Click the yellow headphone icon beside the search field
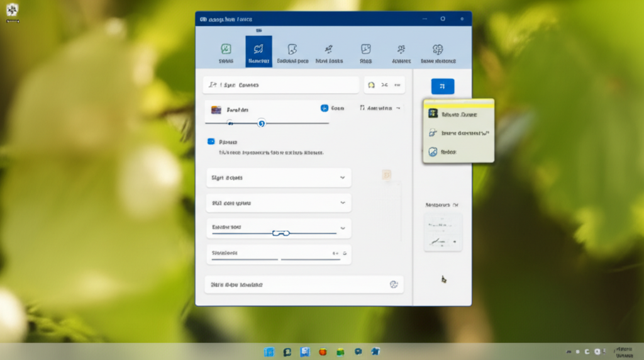The width and height of the screenshot is (644, 360). (371, 85)
